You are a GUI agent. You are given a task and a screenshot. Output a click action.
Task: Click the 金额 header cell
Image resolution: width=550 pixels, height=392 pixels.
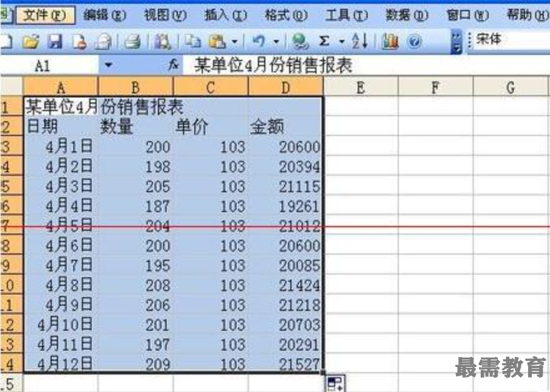286,126
